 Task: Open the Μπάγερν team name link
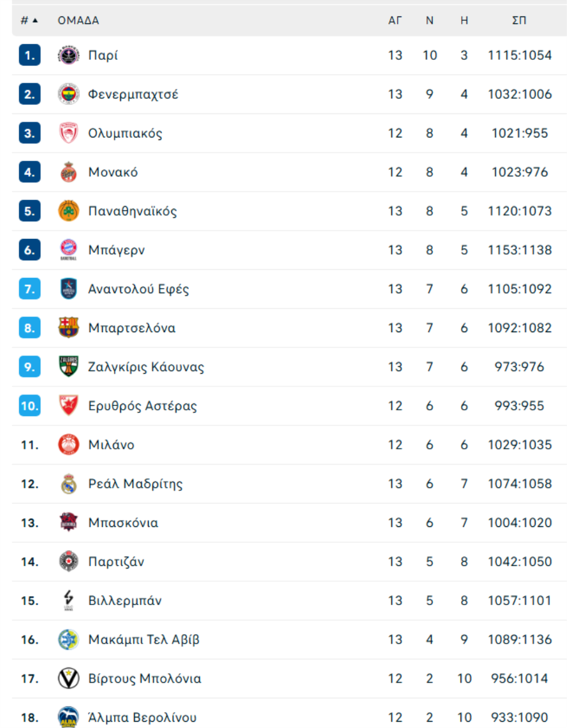(117, 250)
